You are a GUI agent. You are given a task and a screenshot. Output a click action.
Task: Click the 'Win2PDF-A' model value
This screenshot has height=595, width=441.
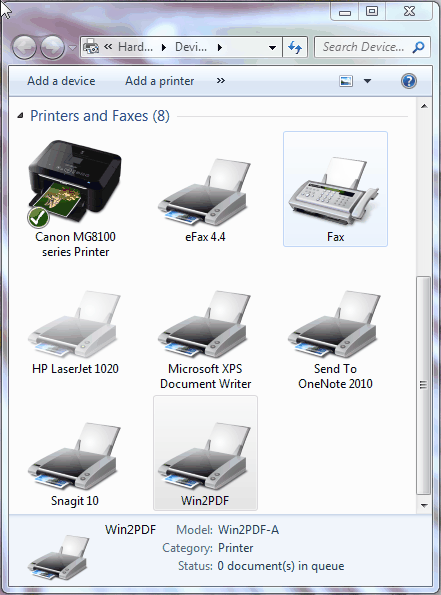248,530
